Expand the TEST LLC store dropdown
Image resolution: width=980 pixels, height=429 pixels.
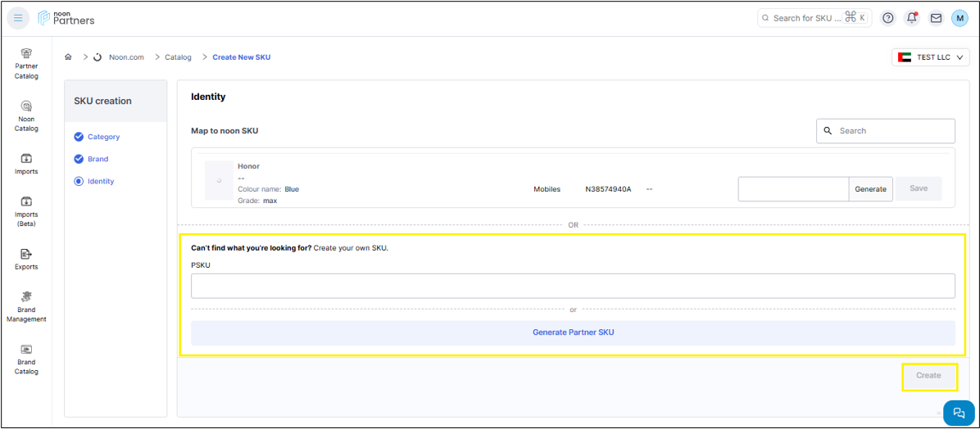coord(930,57)
